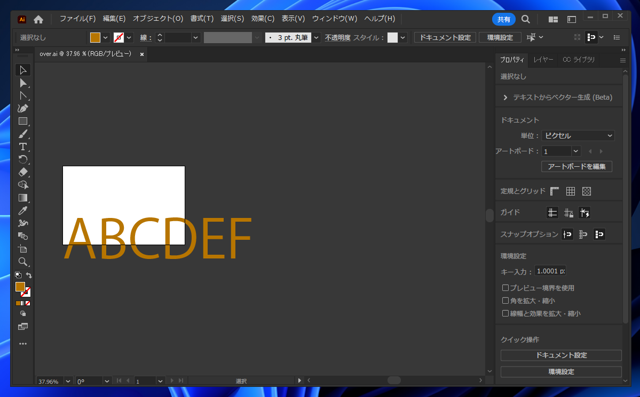Click the ABCDEF text object
The width and height of the screenshot is (640, 397).
[158, 238]
